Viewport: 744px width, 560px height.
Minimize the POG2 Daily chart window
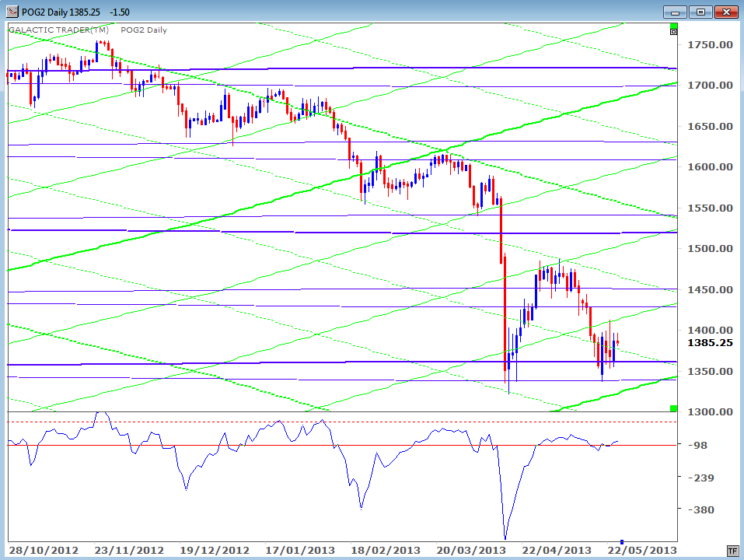click(675, 12)
